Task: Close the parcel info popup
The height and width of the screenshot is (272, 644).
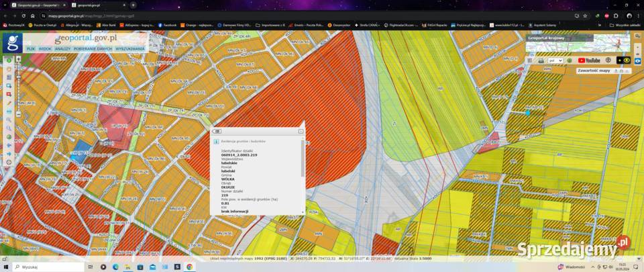Action: click(x=301, y=132)
